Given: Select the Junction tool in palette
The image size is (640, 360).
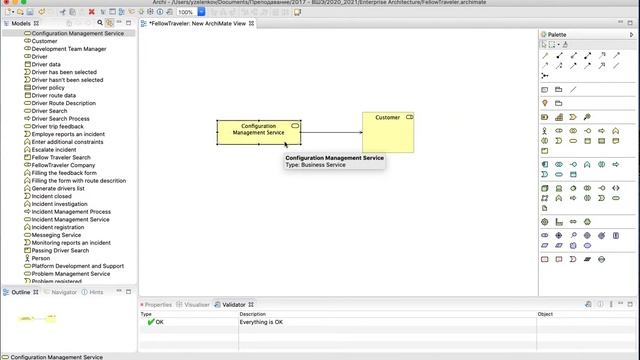Looking at the screenshot, I should (x=545, y=76).
